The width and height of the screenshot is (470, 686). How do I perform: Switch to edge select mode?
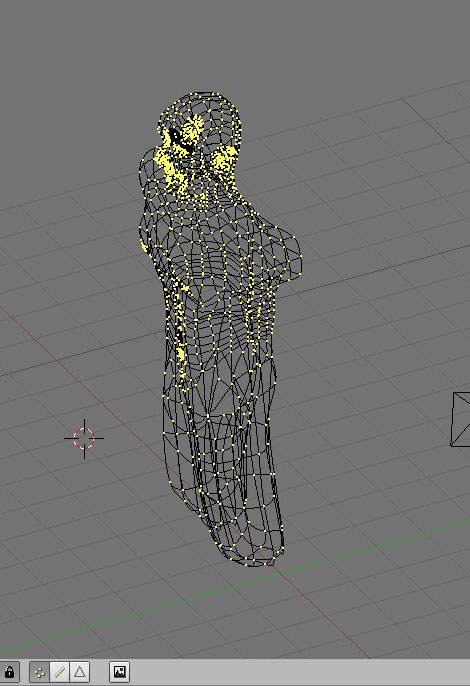[60, 672]
